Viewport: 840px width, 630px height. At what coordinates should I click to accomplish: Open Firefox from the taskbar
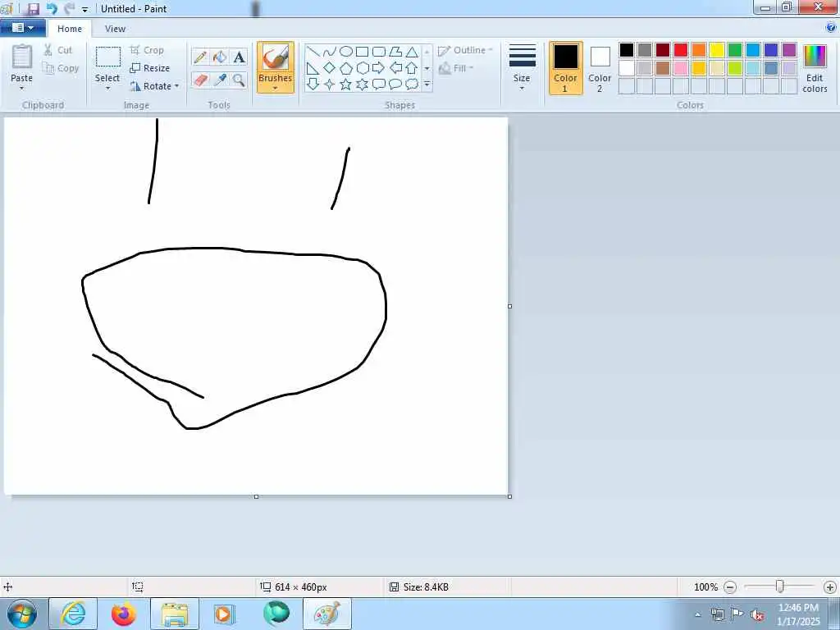click(x=124, y=614)
